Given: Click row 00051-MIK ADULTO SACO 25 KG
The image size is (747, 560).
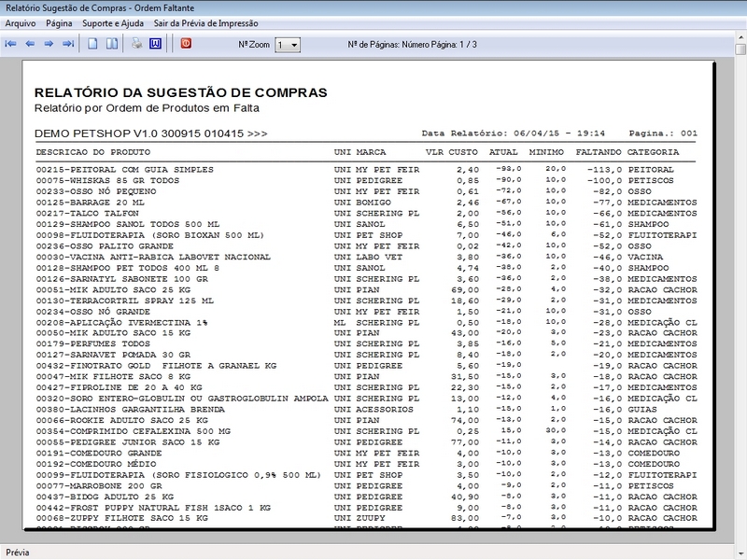Looking at the screenshot, I should (x=366, y=290).
